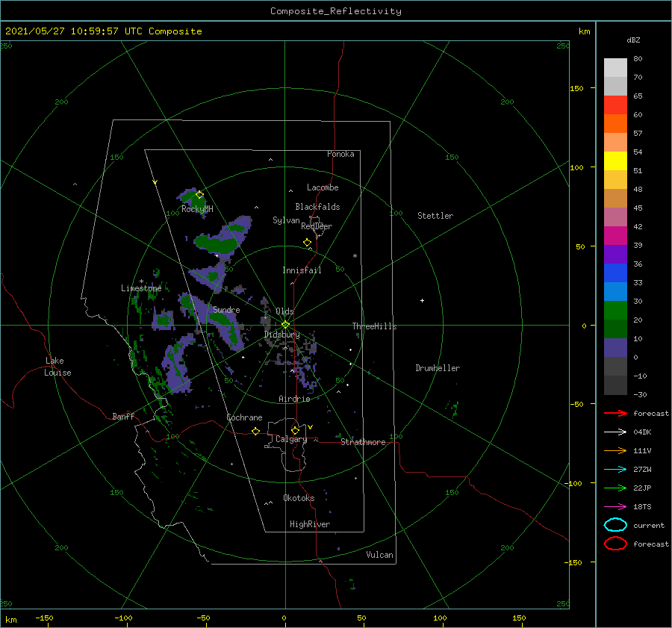
Task: Click the Blackfalds label on the map
Action: (317, 207)
